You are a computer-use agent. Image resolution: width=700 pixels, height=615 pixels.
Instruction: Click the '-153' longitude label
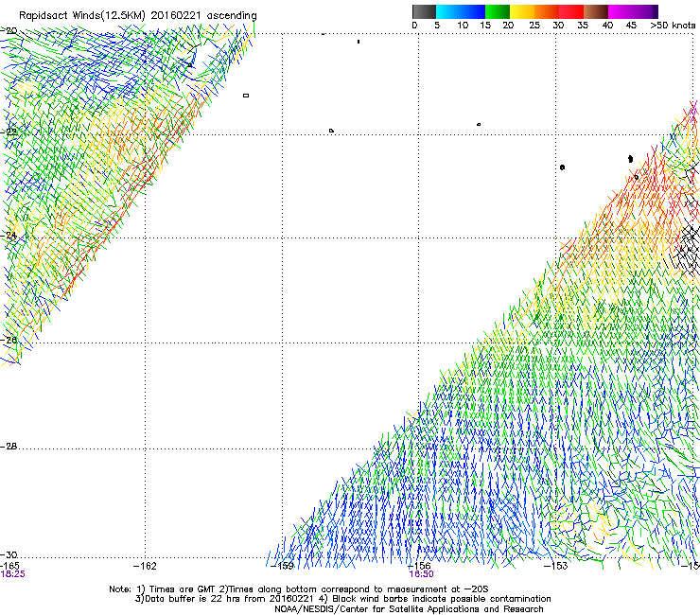click(x=556, y=566)
